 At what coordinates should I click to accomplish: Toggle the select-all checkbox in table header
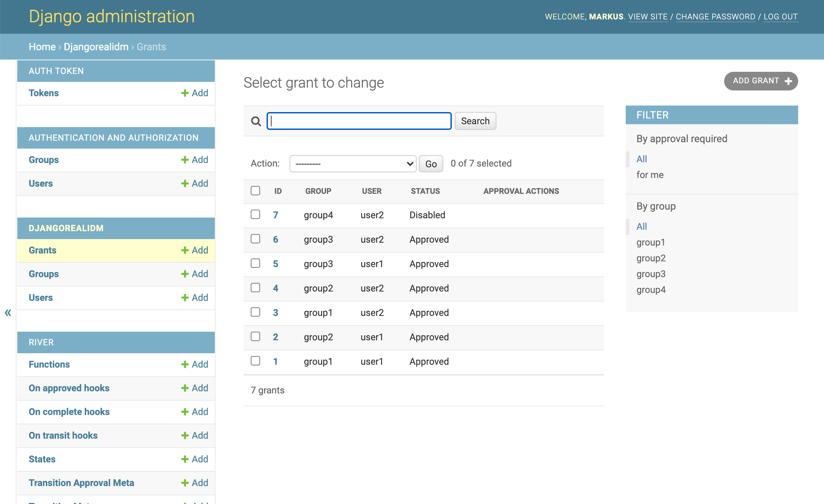255,191
